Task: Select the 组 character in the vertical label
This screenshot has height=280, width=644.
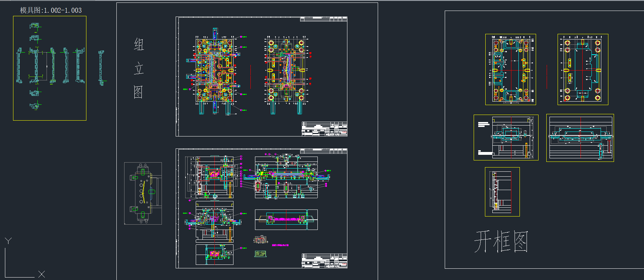Action: point(139,45)
